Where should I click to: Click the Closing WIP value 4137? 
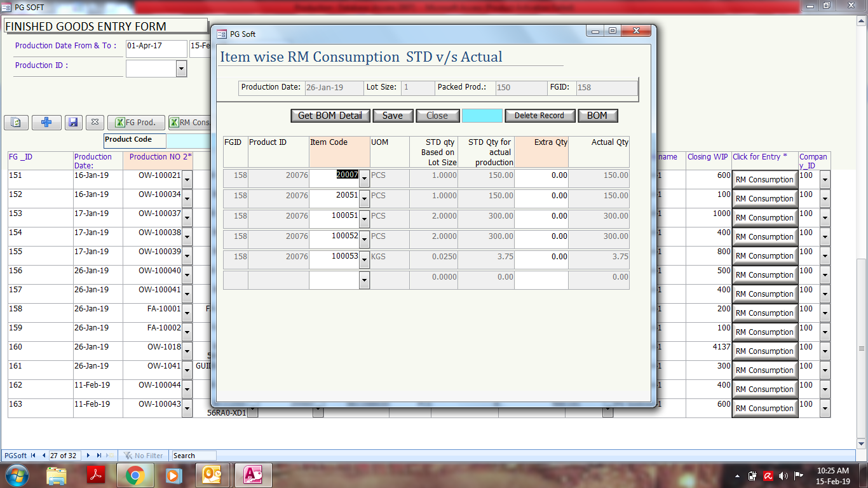709,351
